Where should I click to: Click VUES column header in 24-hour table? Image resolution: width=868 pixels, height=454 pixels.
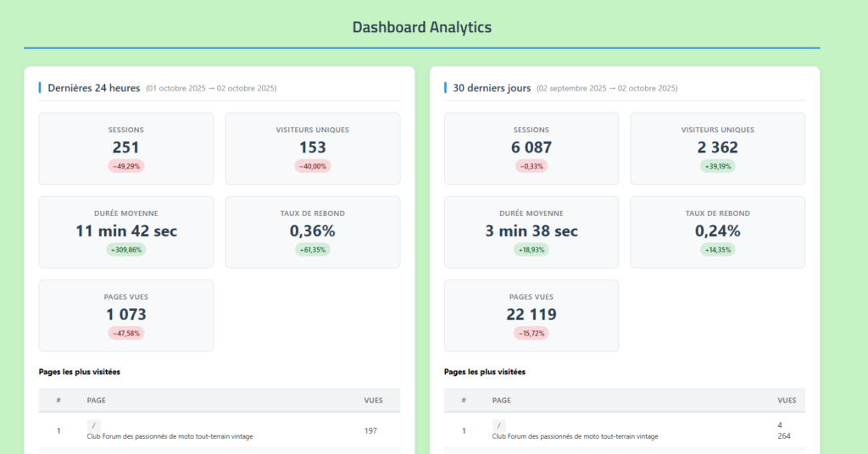[373, 401]
